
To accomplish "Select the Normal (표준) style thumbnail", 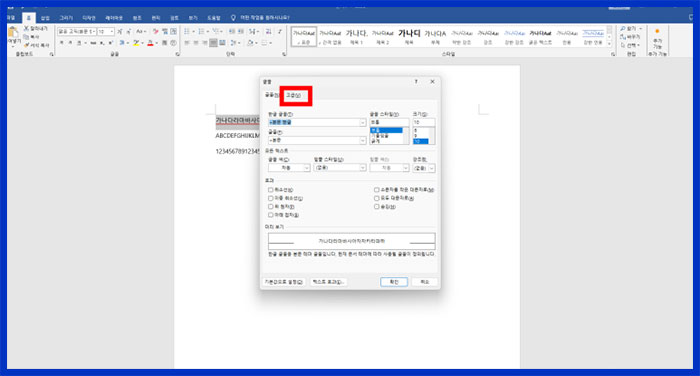I will point(304,36).
